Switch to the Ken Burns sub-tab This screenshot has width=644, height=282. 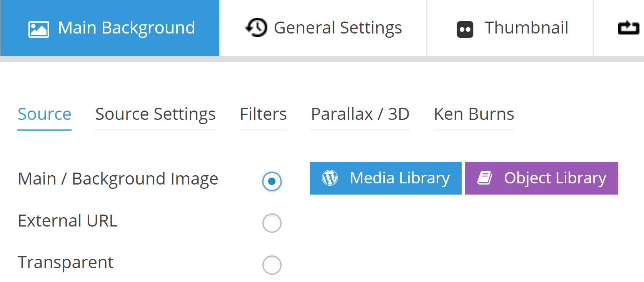point(474,114)
